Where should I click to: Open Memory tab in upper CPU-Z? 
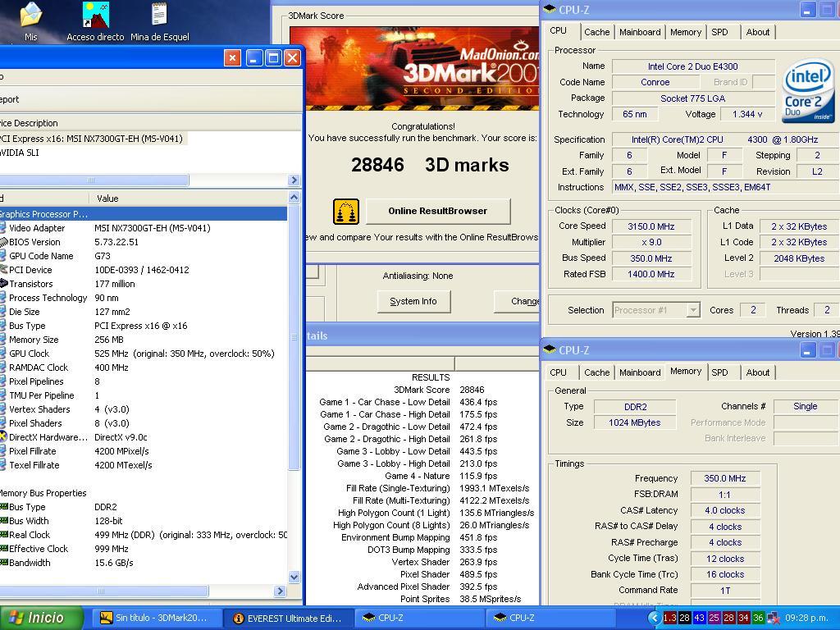685,32
